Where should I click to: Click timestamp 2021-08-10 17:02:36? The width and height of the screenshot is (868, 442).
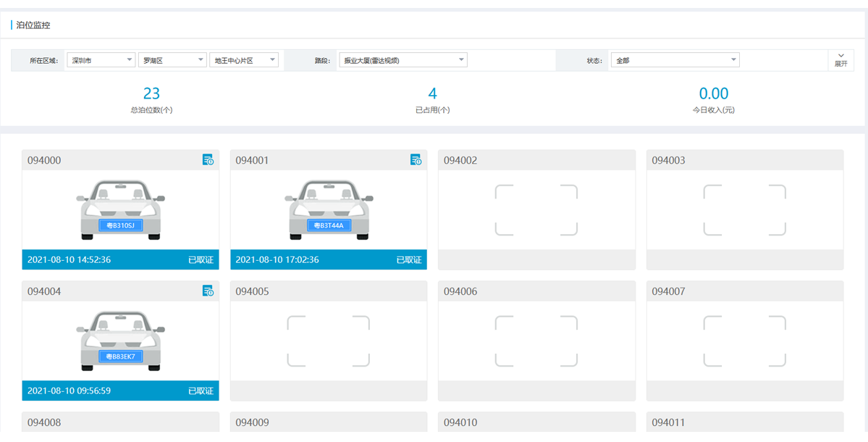click(277, 260)
